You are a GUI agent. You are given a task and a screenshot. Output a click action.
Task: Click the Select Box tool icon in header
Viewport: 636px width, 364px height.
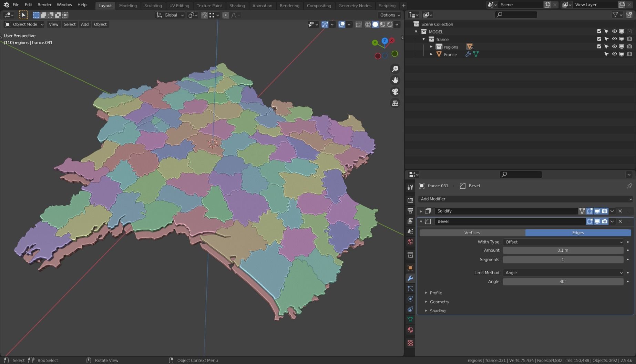(23, 15)
